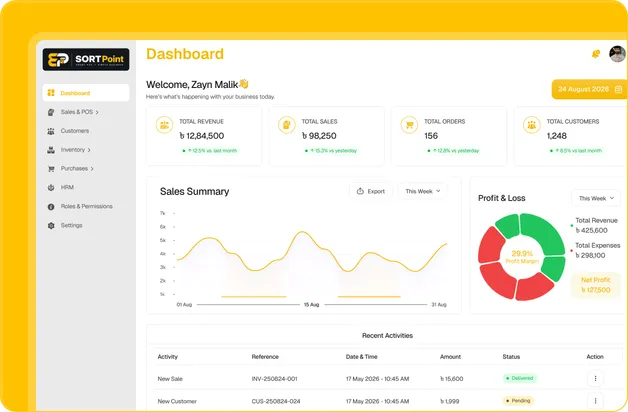
Task: Click the Settings gear icon
Action: [x=51, y=225]
